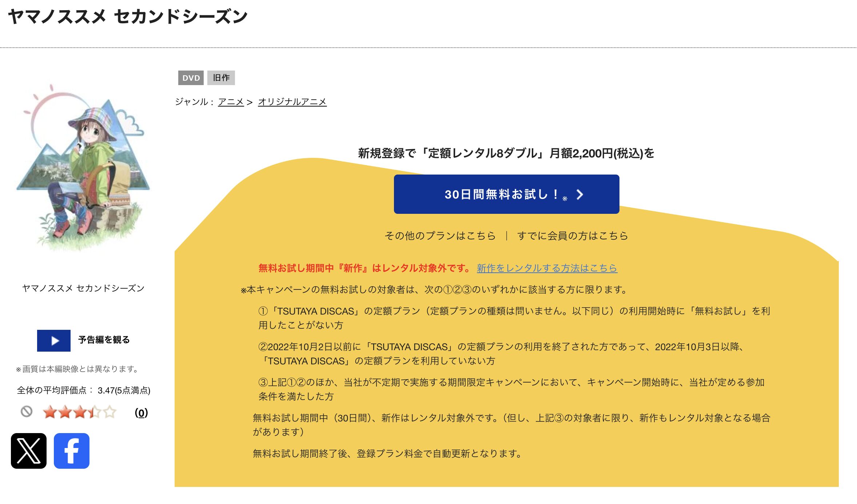Screen dimensions: 857x504
Task: Click the ヤマノススメ セカンドシーズン page heading
Action: pyautogui.click(x=128, y=17)
